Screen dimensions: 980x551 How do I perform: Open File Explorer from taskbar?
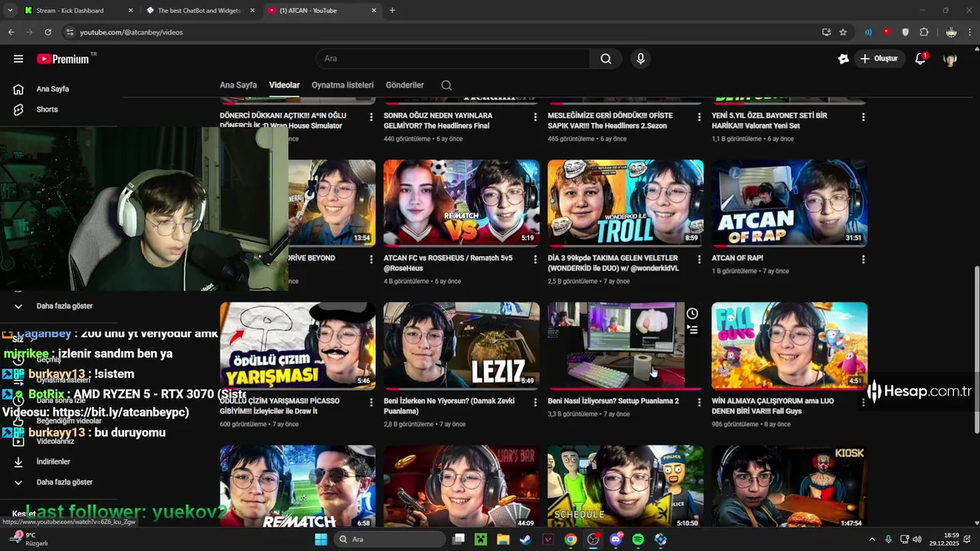point(503,540)
